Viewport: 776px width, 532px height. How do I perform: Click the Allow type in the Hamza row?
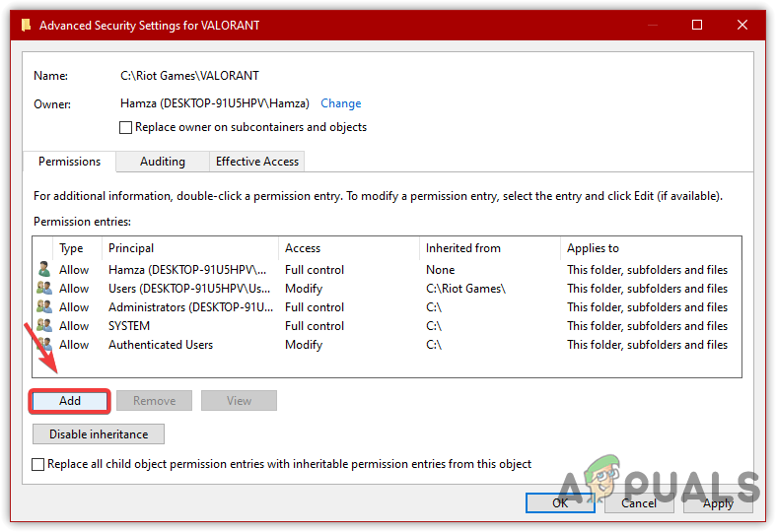tap(74, 270)
